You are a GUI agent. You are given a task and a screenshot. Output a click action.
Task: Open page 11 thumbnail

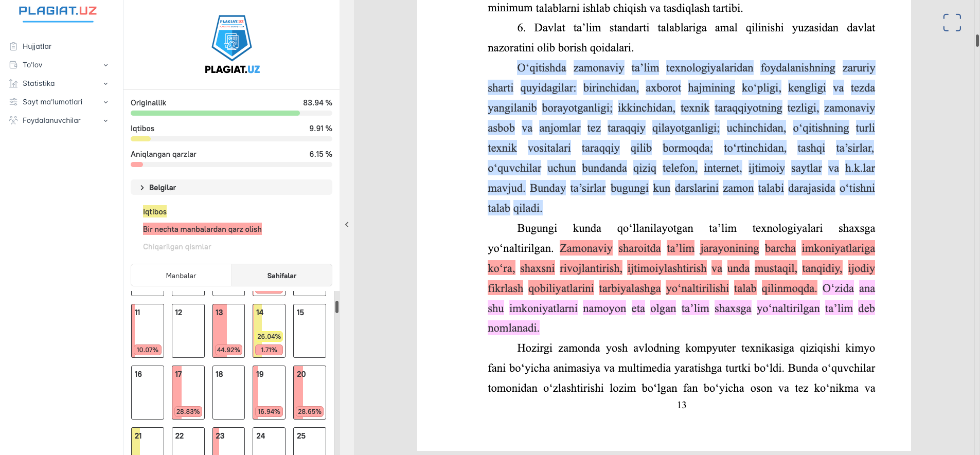point(148,331)
